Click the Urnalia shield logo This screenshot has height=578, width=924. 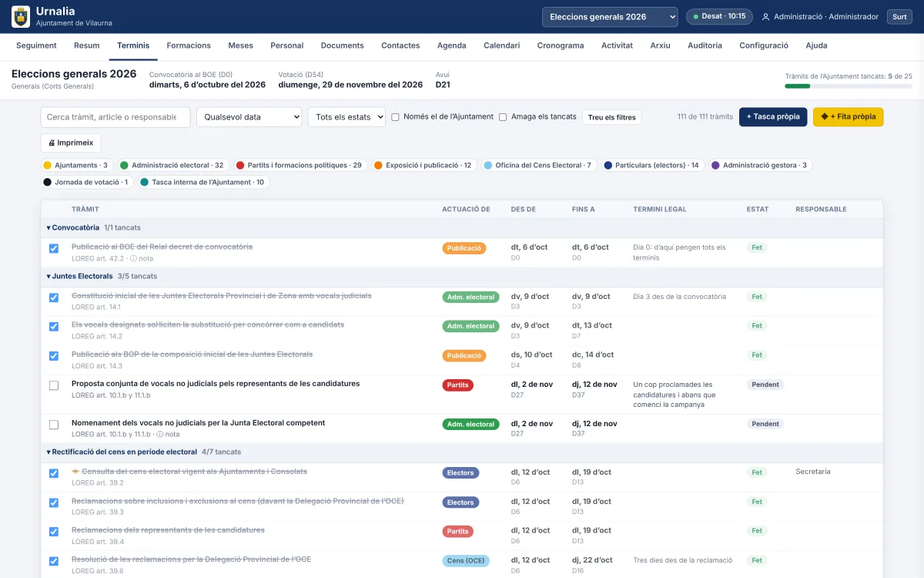(x=21, y=16)
